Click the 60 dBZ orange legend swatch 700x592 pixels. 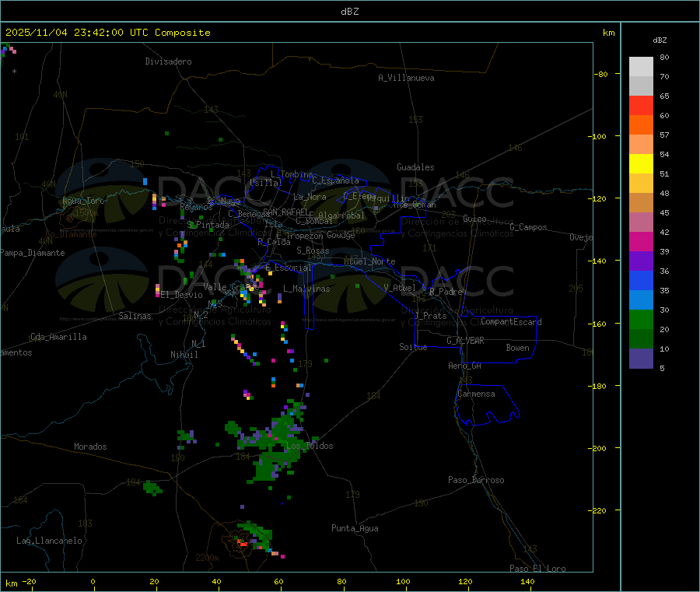641,125
